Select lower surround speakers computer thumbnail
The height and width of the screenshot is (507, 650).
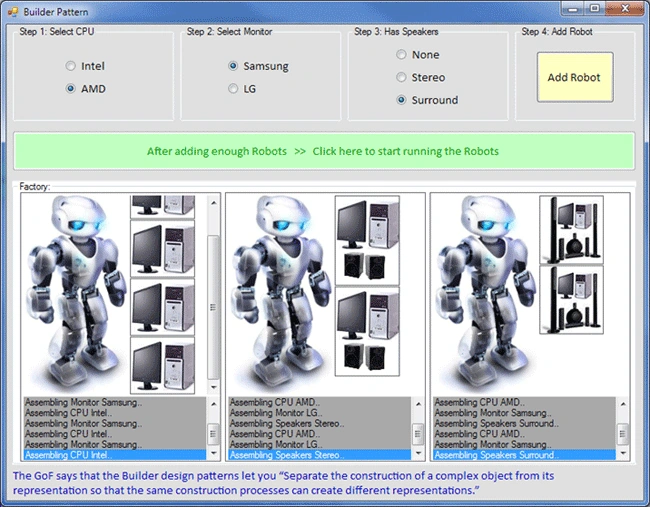(571, 300)
